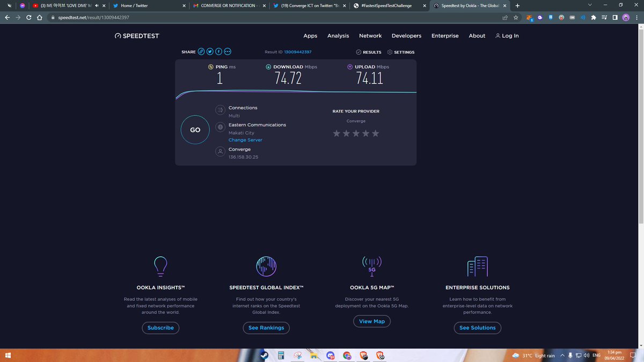Open more share options ellipsis icon

pyautogui.click(x=228, y=52)
